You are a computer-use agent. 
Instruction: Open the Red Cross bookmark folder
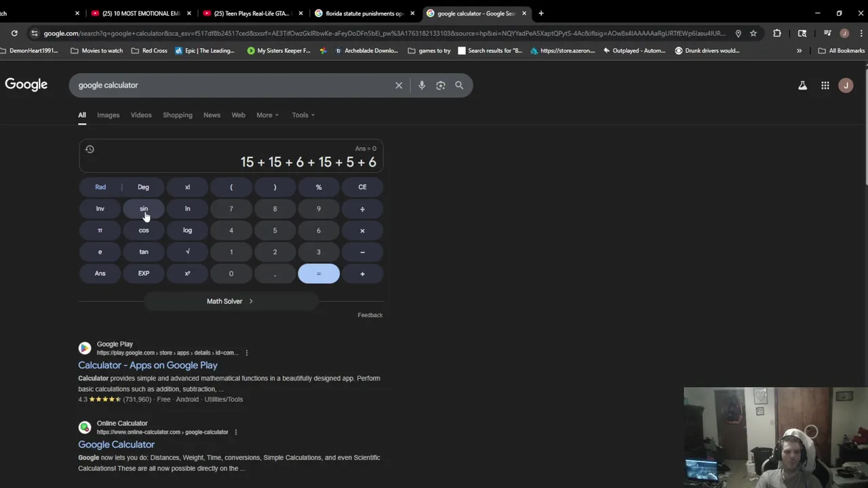tap(149, 50)
